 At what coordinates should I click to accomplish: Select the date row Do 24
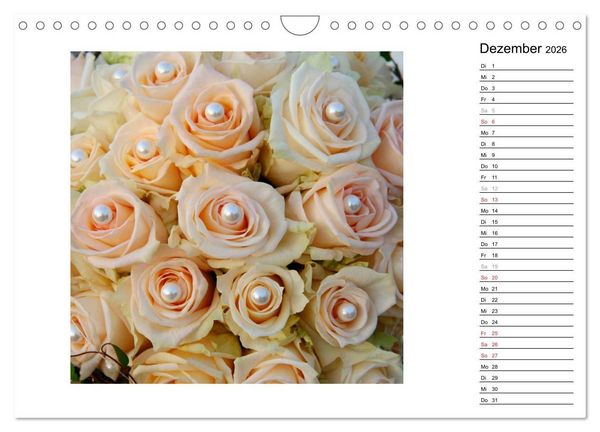click(x=527, y=322)
